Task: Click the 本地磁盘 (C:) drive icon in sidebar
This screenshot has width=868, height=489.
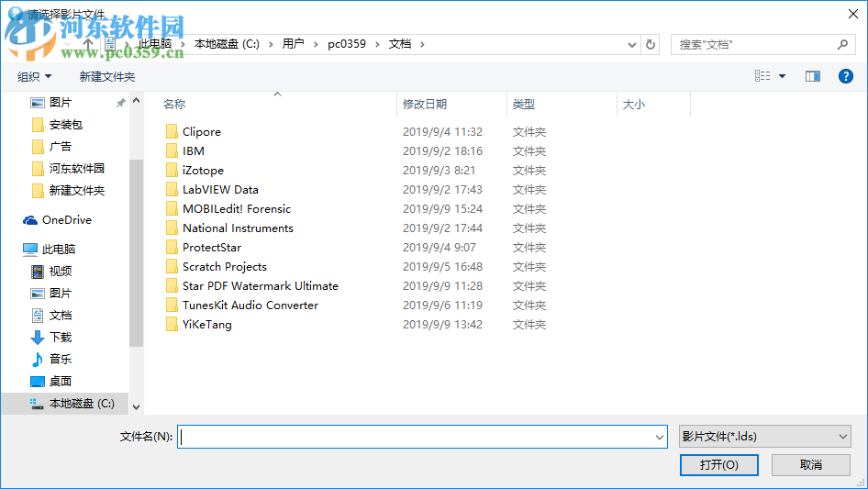Action: [x=37, y=404]
